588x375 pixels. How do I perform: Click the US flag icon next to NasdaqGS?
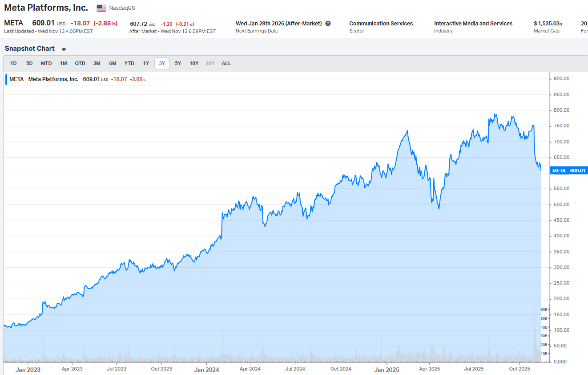click(x=101, y=8)
